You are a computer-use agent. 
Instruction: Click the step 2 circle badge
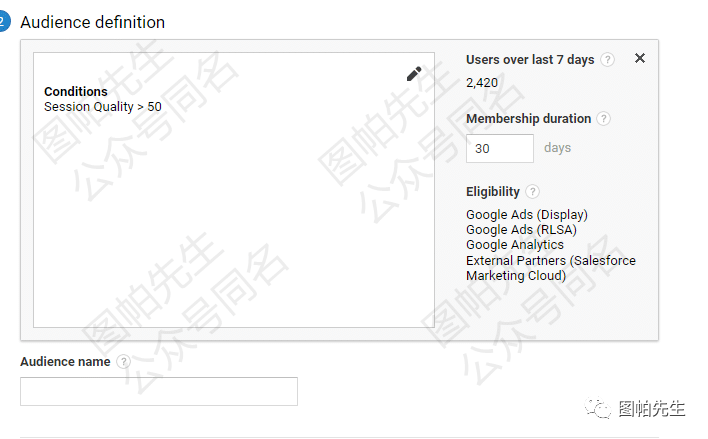pos(4,21)
